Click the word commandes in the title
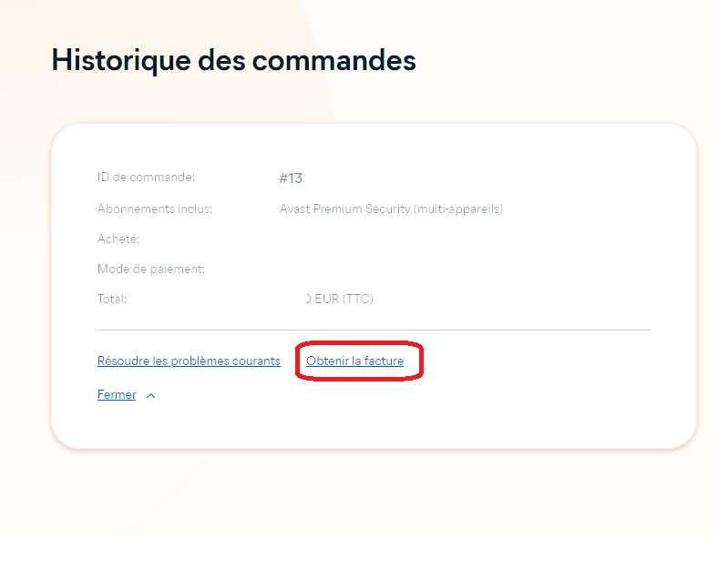Viewport: 728px width, 580px height. pos(333,59)
